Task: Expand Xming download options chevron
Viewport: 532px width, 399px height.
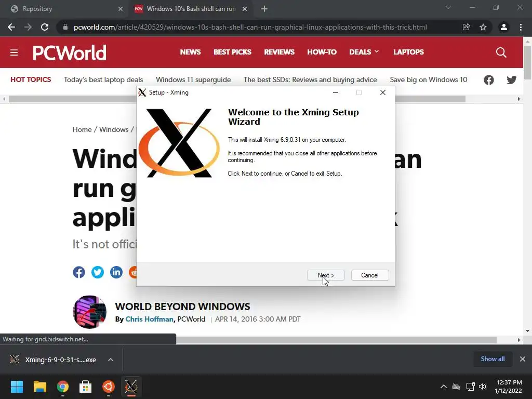Action: pos(111,360)
